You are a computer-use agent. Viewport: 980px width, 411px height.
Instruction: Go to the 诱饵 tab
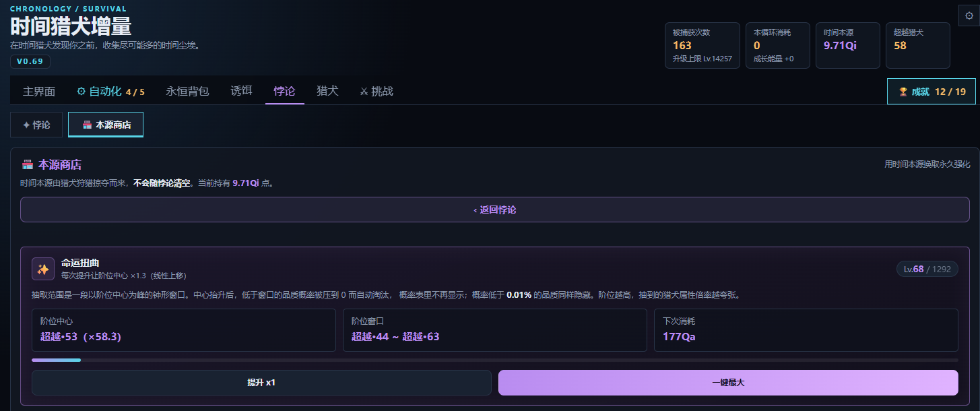point(241,91)
